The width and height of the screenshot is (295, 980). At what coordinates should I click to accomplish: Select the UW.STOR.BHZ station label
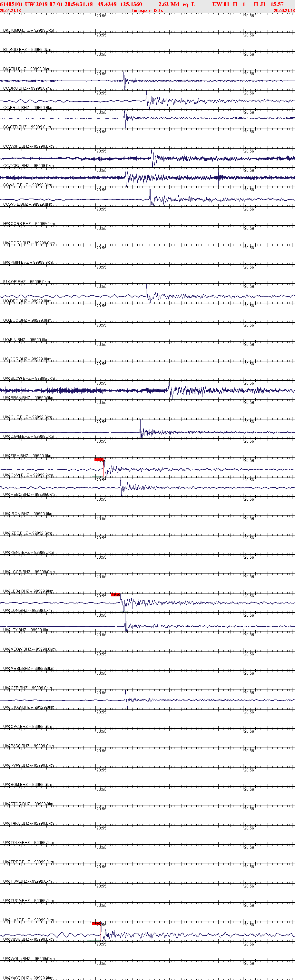pos(29,804)
